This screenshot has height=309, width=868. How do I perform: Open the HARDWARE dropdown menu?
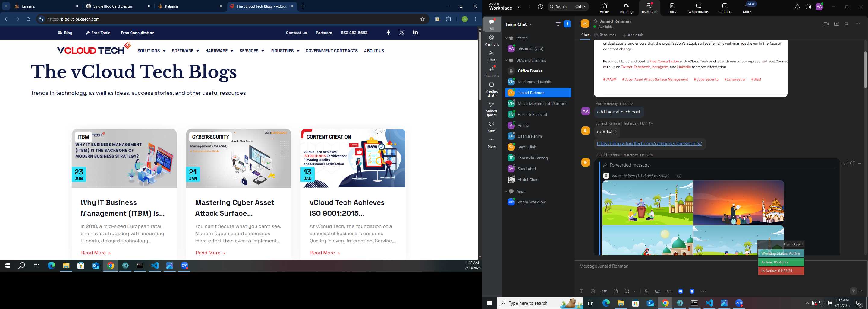coord(219,51)
